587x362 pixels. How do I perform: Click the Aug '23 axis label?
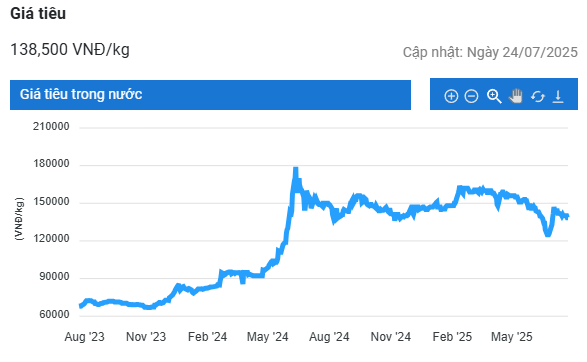(x=84, y=337)
